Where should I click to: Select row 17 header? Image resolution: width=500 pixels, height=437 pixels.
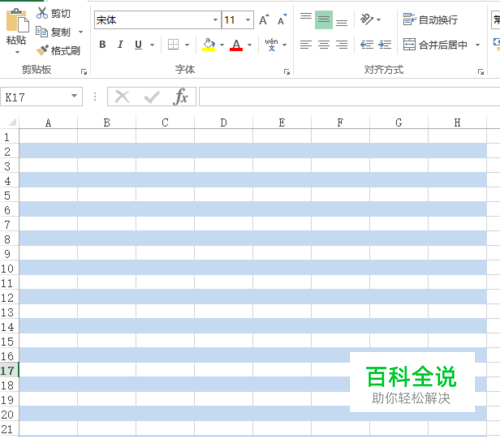tap(9, 370)
